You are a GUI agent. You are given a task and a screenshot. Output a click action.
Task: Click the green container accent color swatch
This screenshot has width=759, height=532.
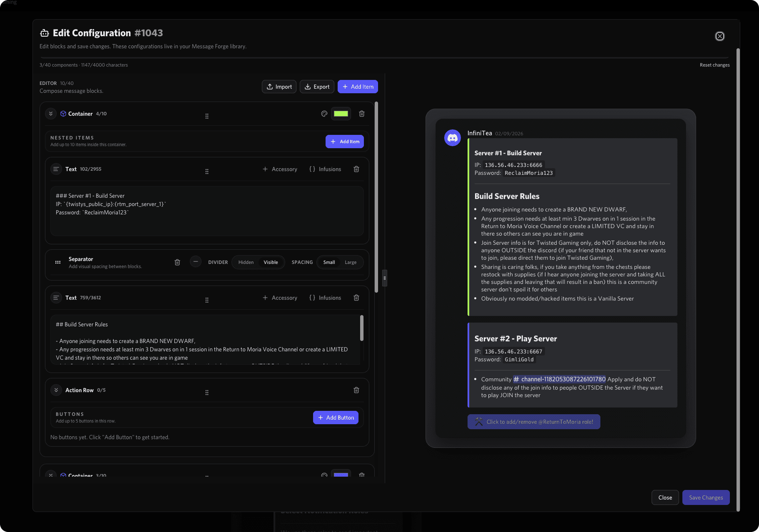[x=341, y=113]
